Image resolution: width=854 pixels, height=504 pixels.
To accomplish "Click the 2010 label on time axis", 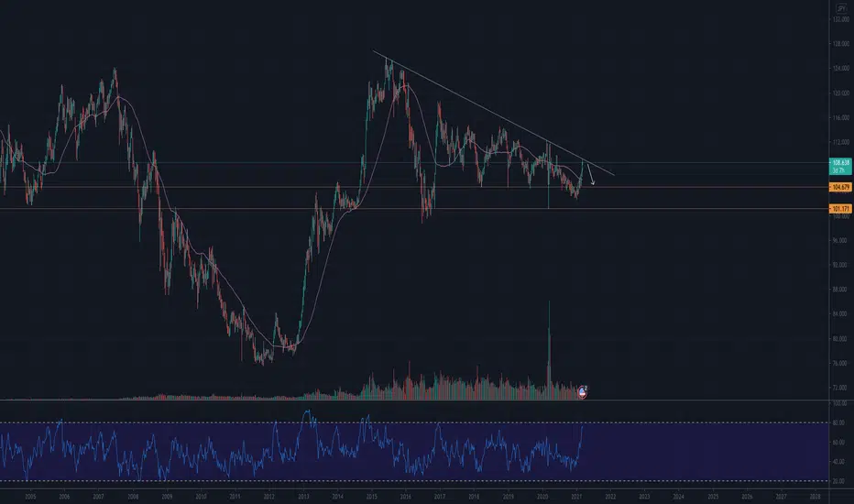I will pyautogui.click(x=201, y=497).
